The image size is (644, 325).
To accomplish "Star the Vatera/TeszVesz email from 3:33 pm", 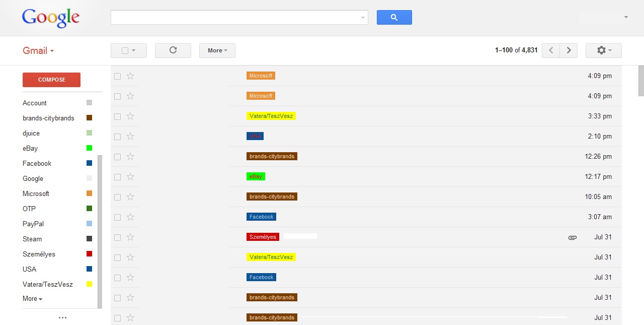I will pyautogui.click(x=130, y=116).
